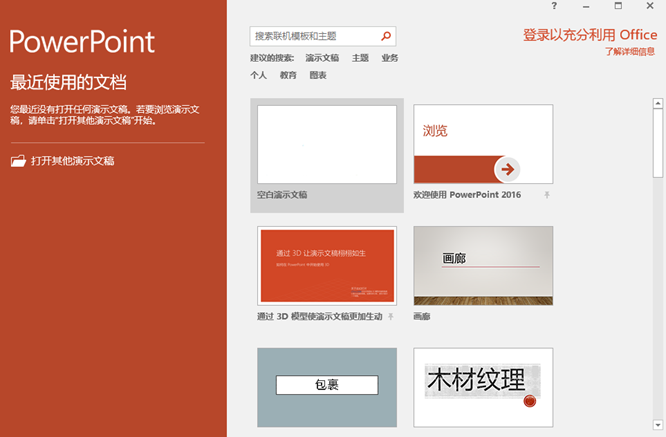
Task: Select the 木材纹理 wood type template thumbnail
Action: click(483, 387)
